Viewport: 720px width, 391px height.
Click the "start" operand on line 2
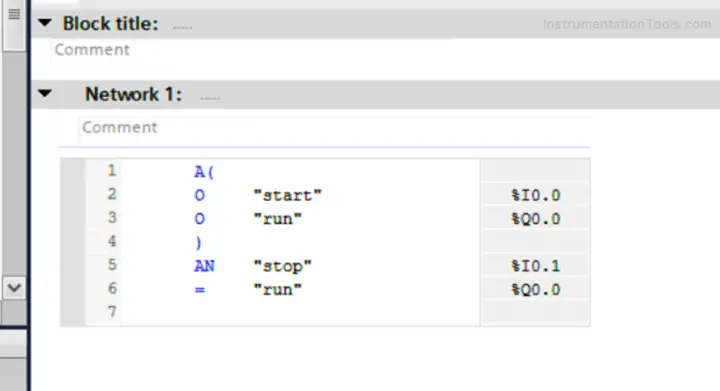click(287, 196)
